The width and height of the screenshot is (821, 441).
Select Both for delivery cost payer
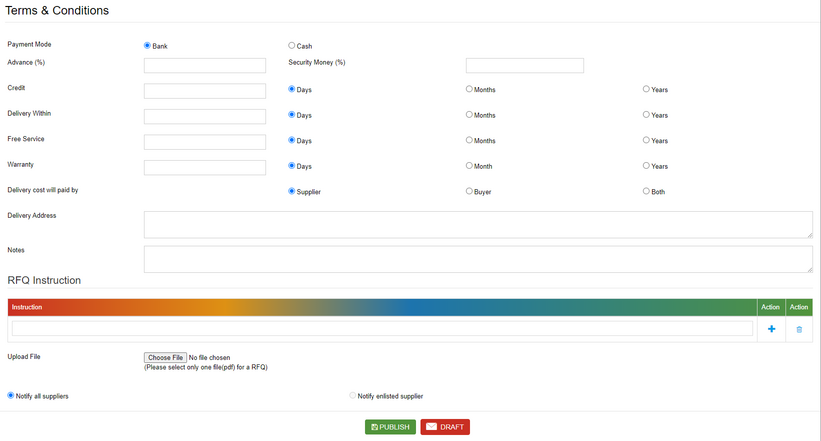[646, 191]
